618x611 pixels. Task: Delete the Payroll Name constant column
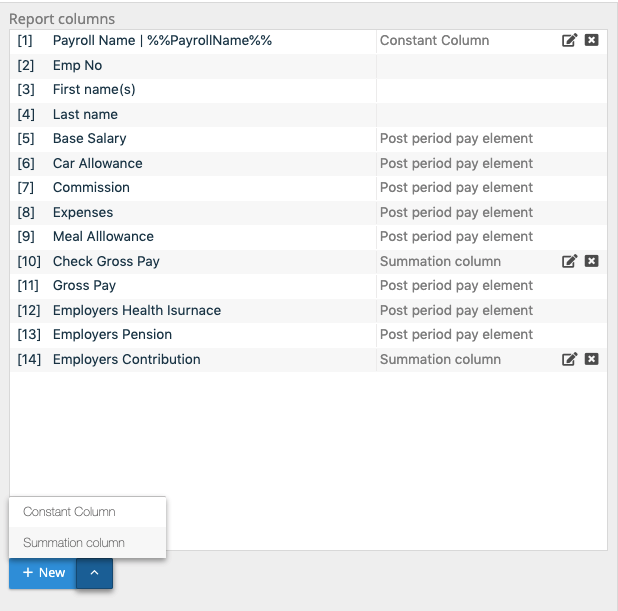(591, 41)
